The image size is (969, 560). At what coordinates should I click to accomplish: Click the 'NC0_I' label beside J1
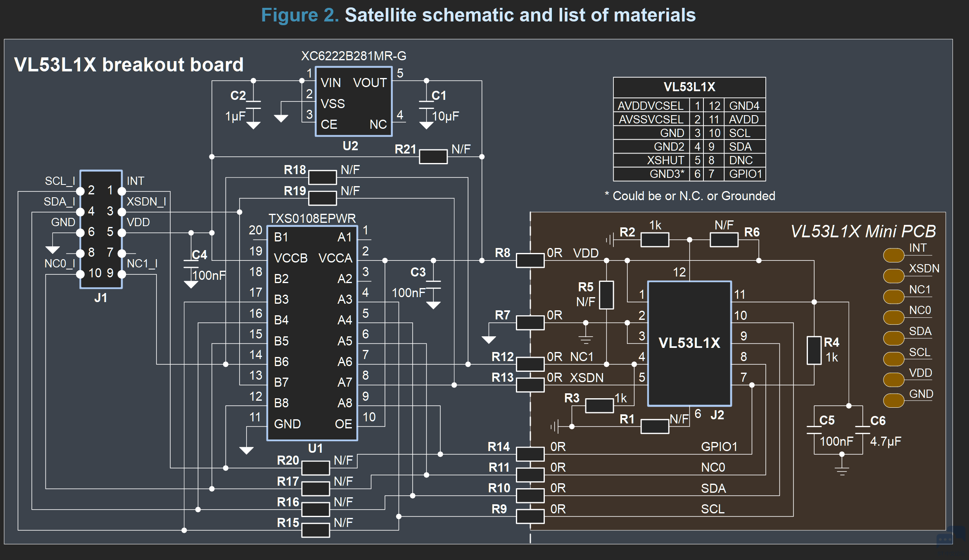click(x=59, y=264)
